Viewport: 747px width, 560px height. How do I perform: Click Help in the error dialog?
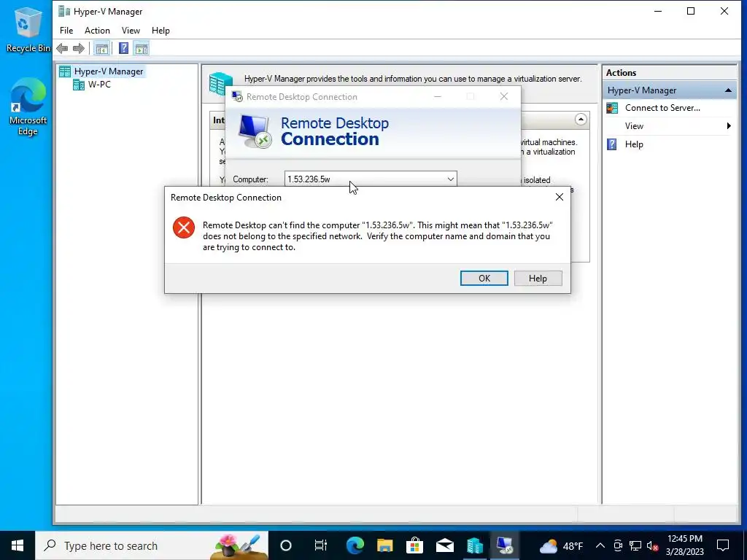[x=538, y=278]
